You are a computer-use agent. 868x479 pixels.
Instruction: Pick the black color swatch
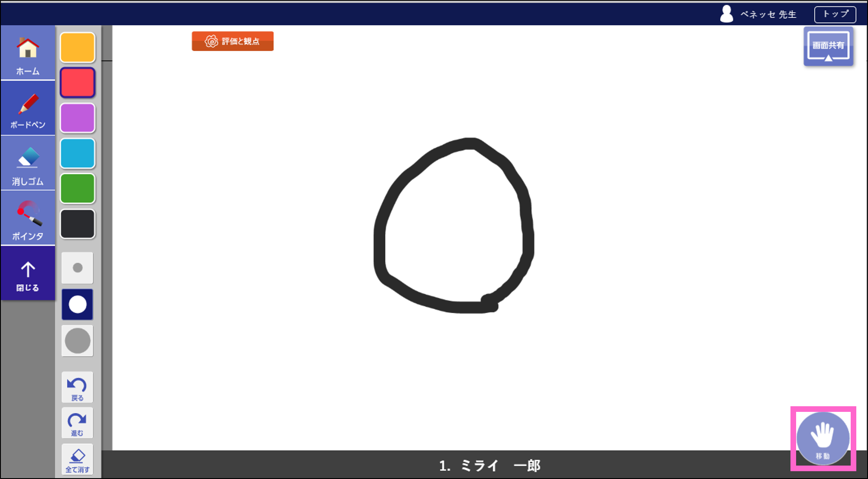(78, 224)
